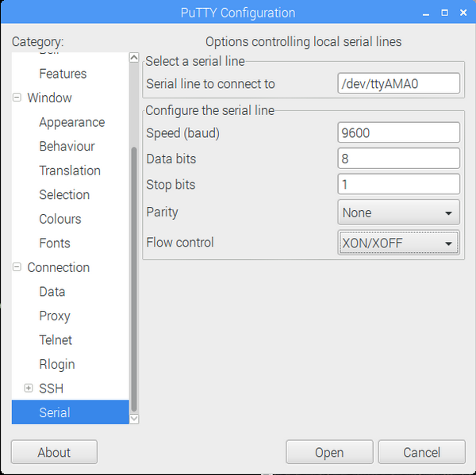Screen dimensions: 476x475
Task: Cancel the PuTTY configuration dialog
Action: click(422, 452)
